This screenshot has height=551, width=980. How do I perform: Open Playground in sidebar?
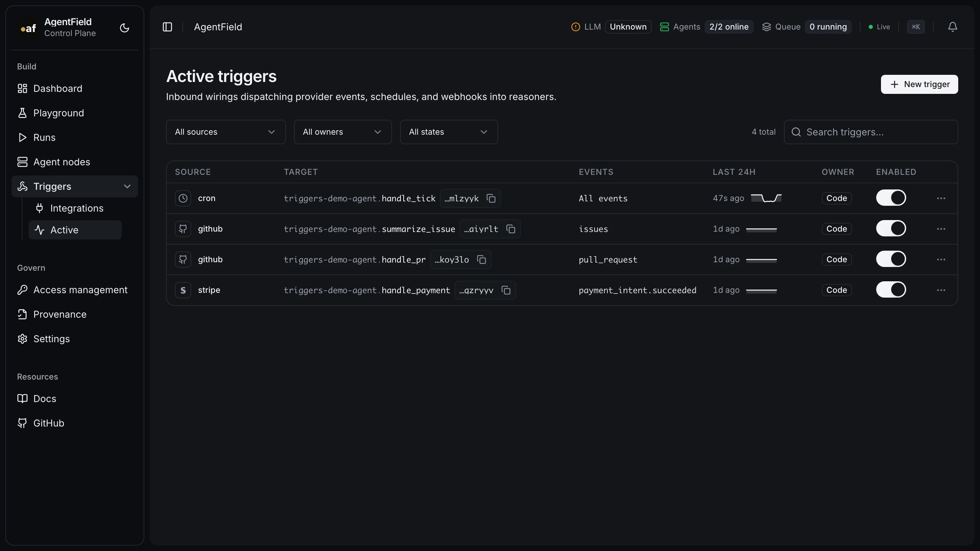pyautogui.click(x=75, y=113)
